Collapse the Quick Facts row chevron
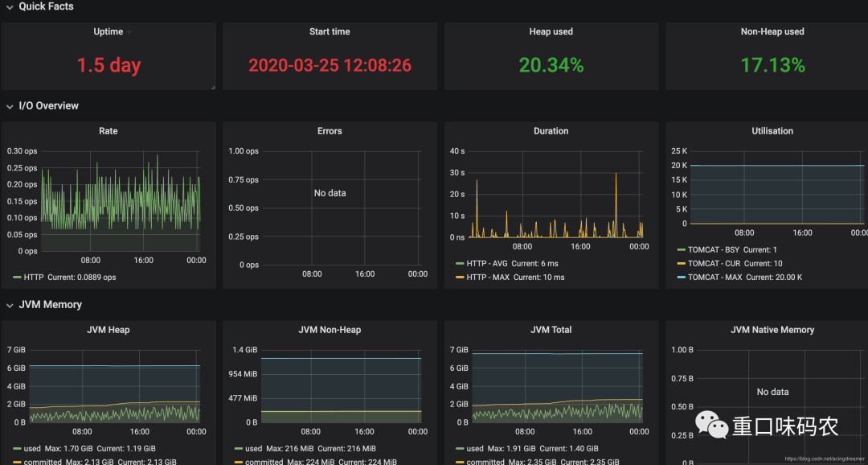The image size is (868, 465). click(10, 7)
